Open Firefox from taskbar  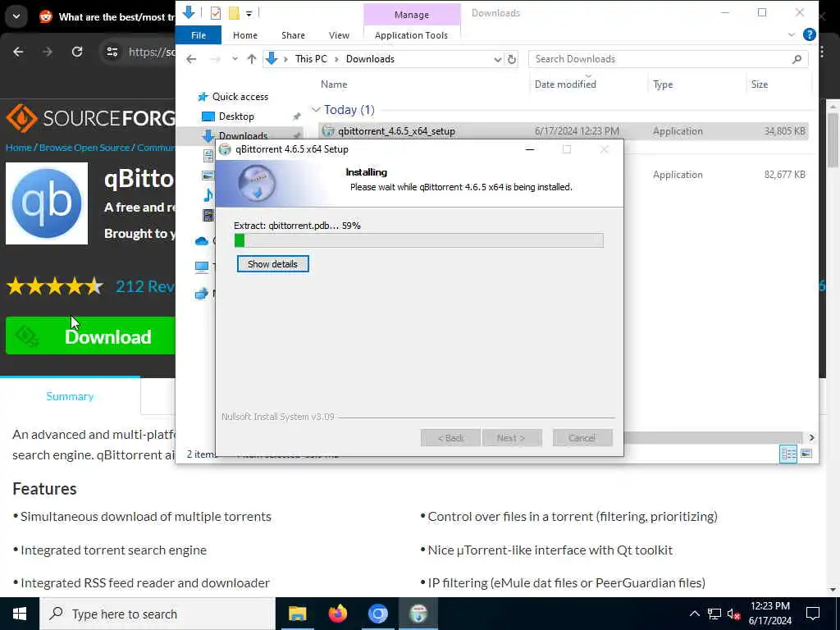coord(337,614)
